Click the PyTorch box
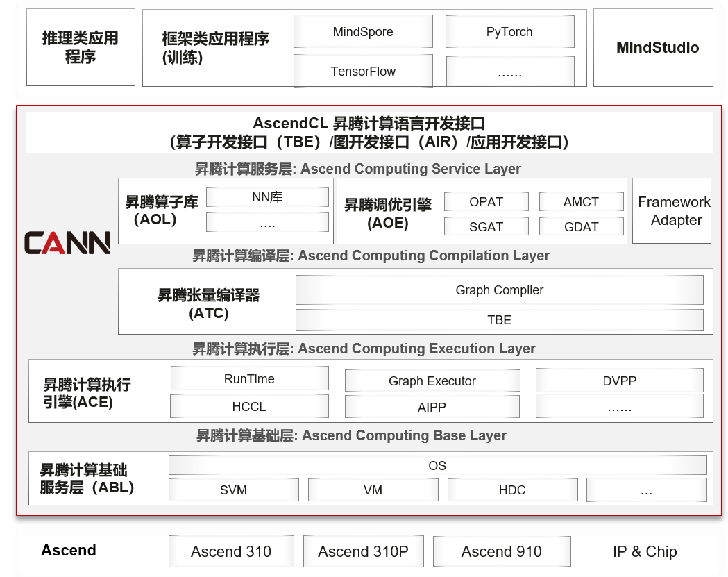This screenshot has height=577, width=728. tap(510, 31)
